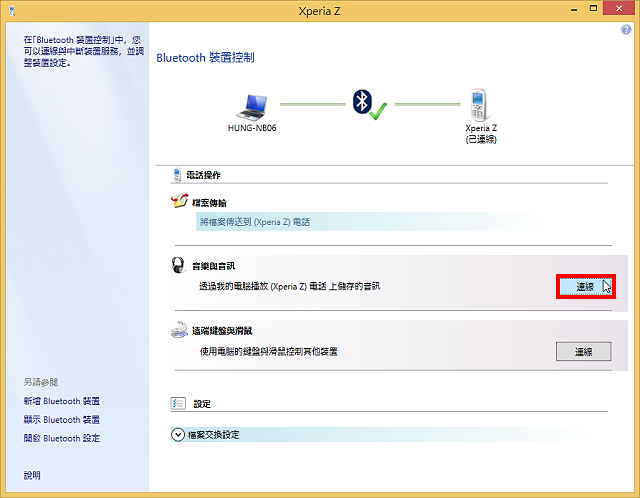Click the 檔案傳輸 heading

(x=209, y=203)
